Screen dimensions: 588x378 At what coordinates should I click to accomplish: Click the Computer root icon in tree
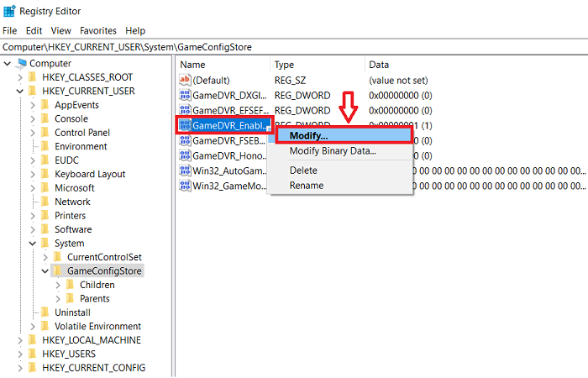click(22, 63)
